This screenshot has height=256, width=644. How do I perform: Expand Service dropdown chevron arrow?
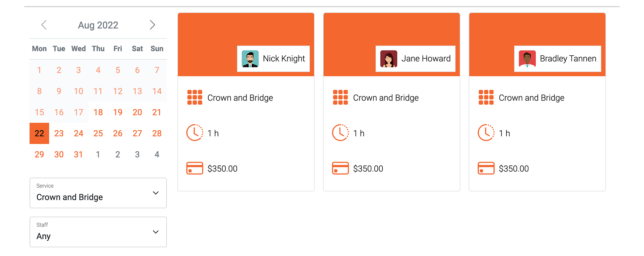point(156,193)
